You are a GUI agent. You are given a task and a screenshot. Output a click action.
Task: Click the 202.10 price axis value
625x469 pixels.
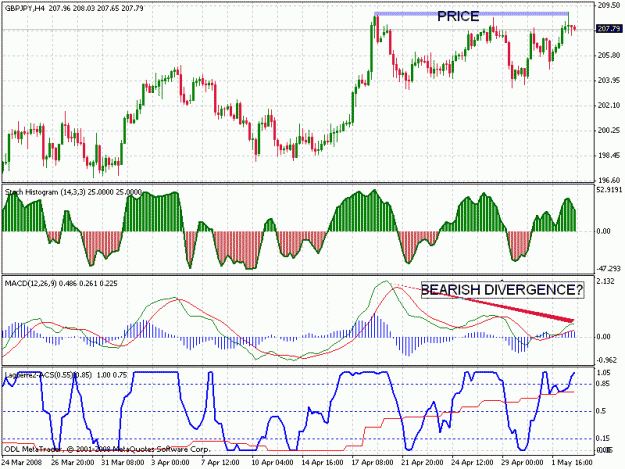click(609, 105)
